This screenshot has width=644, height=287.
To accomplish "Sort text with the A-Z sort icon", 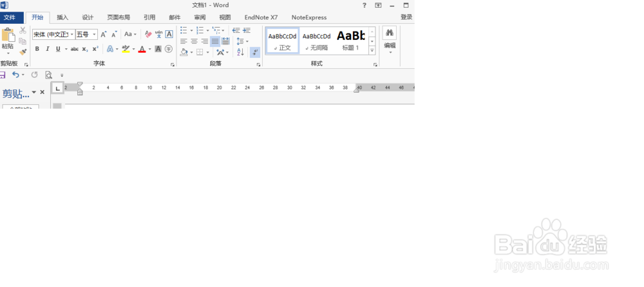I will (x=240, y=52).
